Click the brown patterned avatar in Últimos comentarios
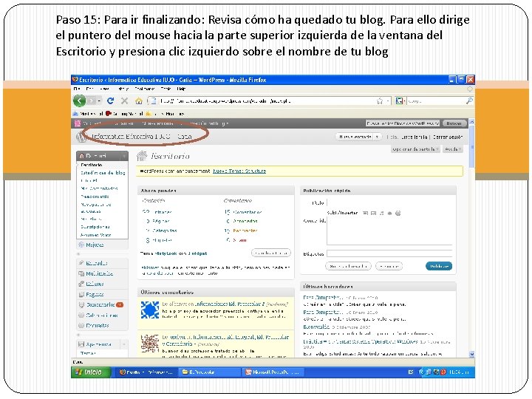Screen dimensions: 532x399 (149, 343)
